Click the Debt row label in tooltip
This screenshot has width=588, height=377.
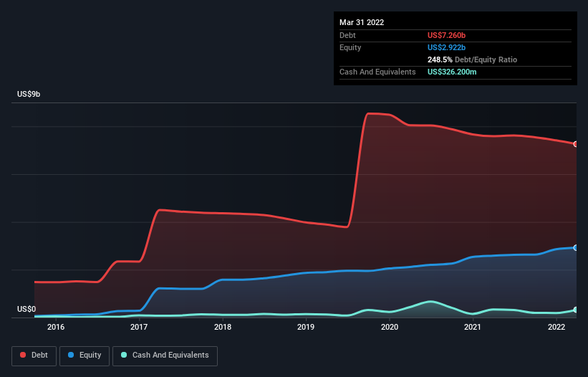pos(347,35)
